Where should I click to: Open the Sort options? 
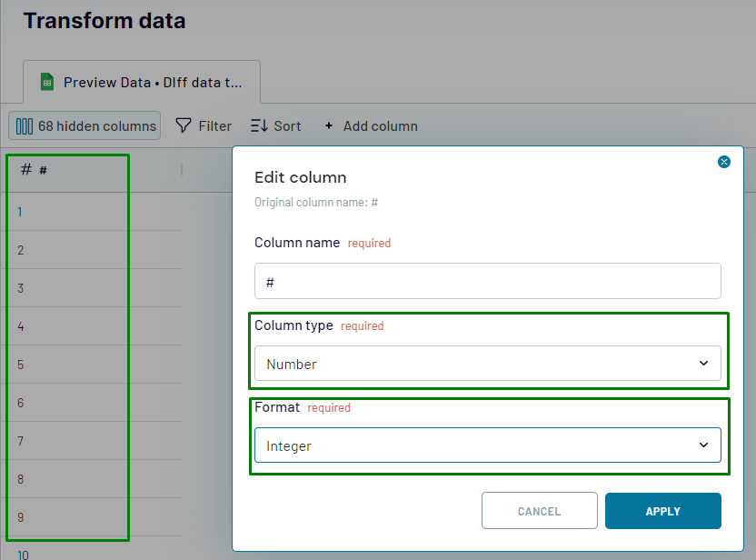[275, 126]
